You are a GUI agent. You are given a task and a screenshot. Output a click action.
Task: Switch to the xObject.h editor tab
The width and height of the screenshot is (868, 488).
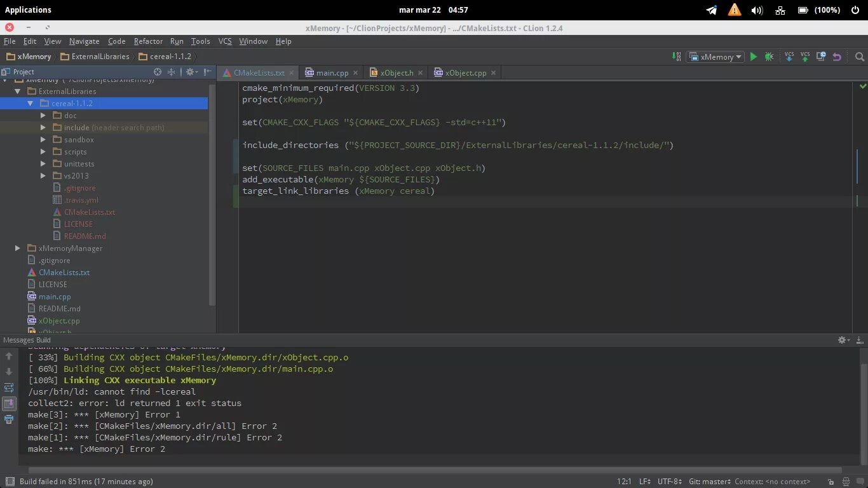pyautogui.click(x=397, y=72)
